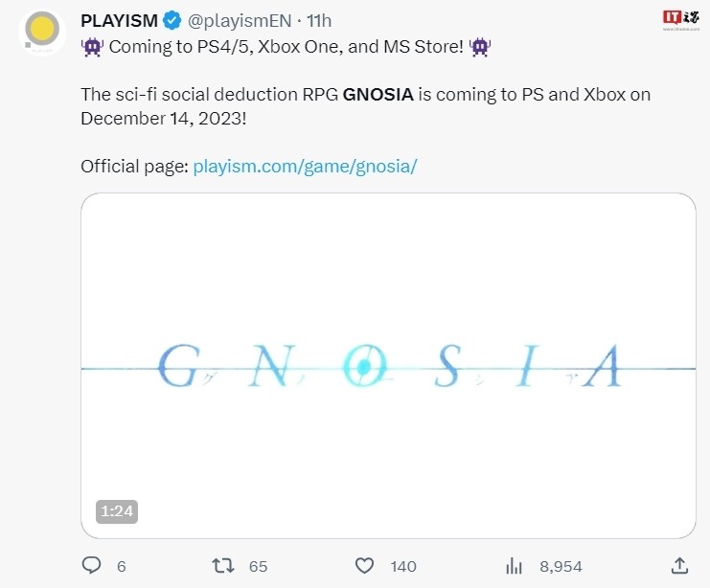710x588 pixels.
Task: Open the PLAYISM profile avatar
Action: (x=41, y=33)
